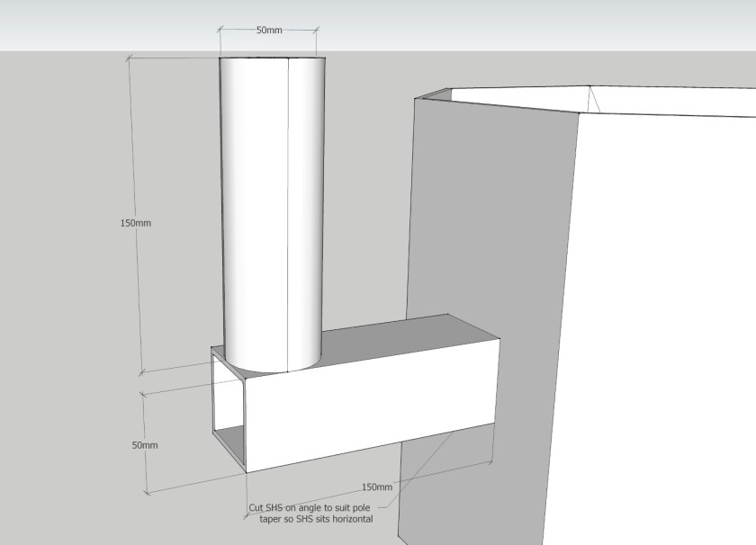Click the 50mm dimension label above the cylinder

[x=269, y=30]
